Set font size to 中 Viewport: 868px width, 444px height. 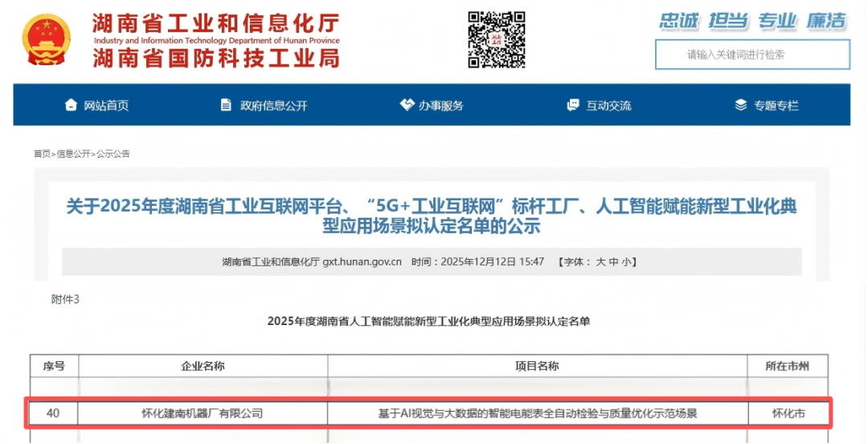click(x=612, y=261)
